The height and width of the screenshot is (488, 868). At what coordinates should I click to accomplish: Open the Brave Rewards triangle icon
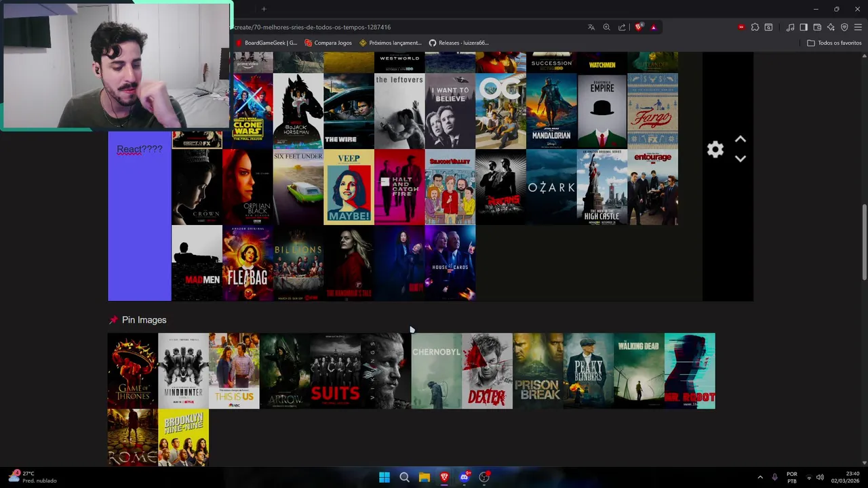[654, 27]
